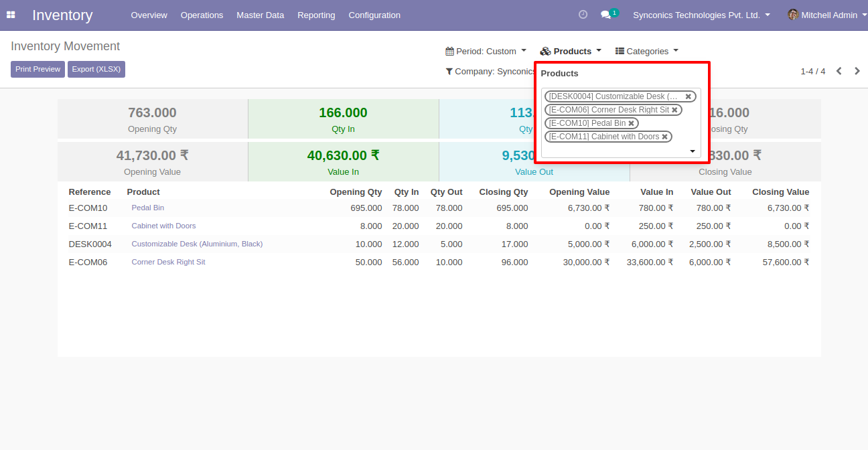The height and width of the screenshot is (450, 868).
Task: Remove the Customizable Desk product tag
Action: [x=688, y=96]
